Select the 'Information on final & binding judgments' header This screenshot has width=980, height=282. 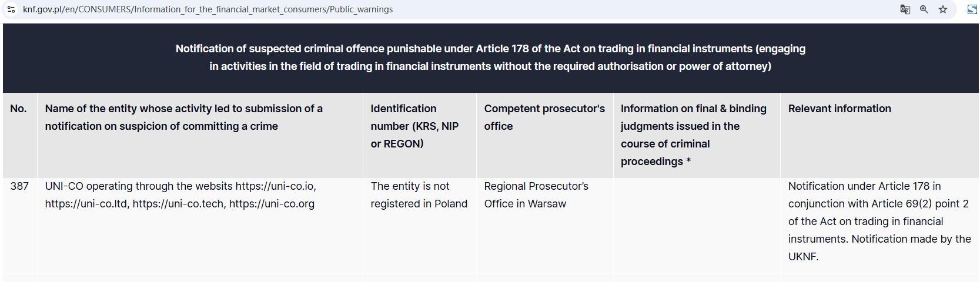click(694, 135)
